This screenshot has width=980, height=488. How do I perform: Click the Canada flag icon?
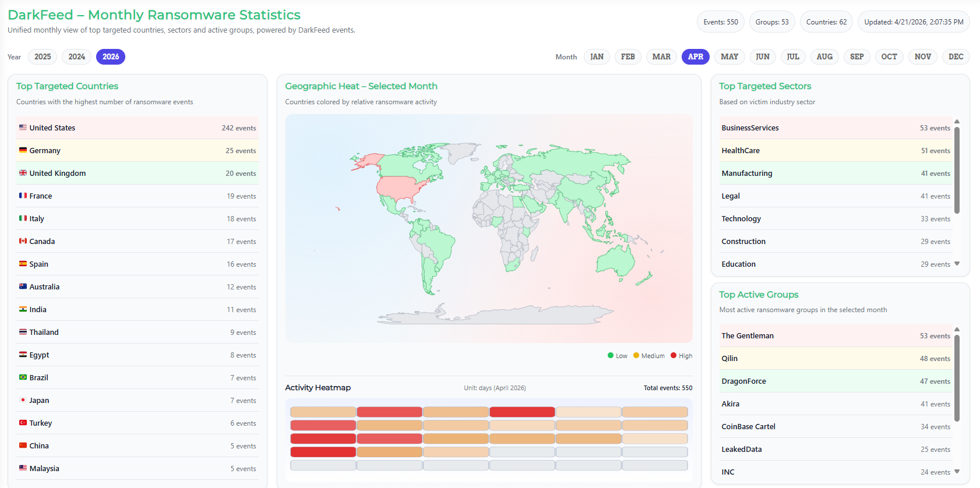point(23,241)
